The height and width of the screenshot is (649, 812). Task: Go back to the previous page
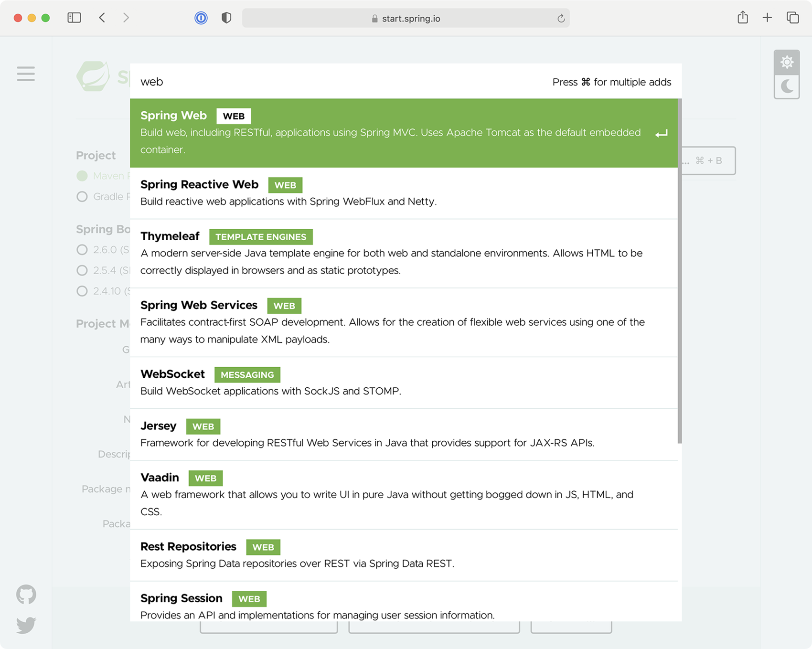102,18
